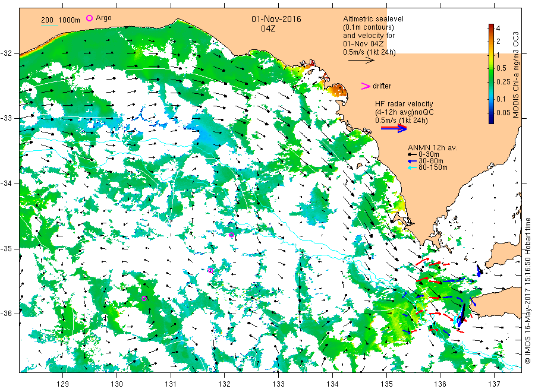Select the cyan 80-150m ANMN arrow
535x392 pixels.
[x=411, y=167]
